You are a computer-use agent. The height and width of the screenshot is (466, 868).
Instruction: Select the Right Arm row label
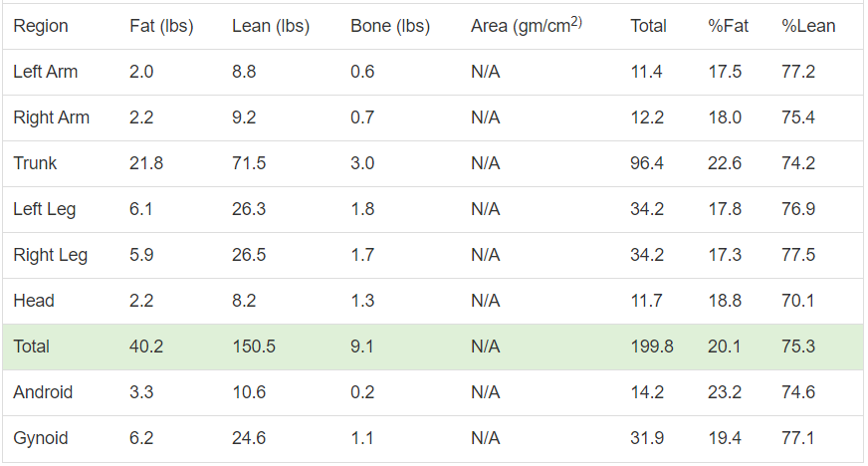(51, 117)
